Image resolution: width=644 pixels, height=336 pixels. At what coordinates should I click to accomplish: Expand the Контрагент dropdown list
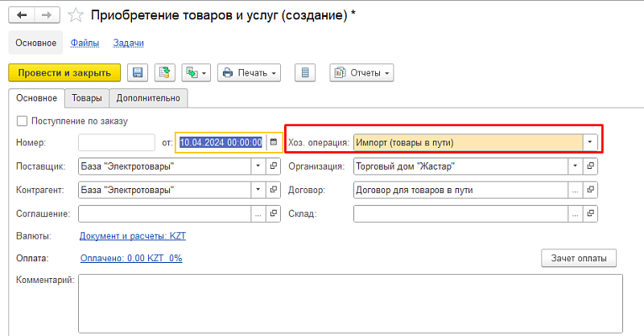point(258,191)
